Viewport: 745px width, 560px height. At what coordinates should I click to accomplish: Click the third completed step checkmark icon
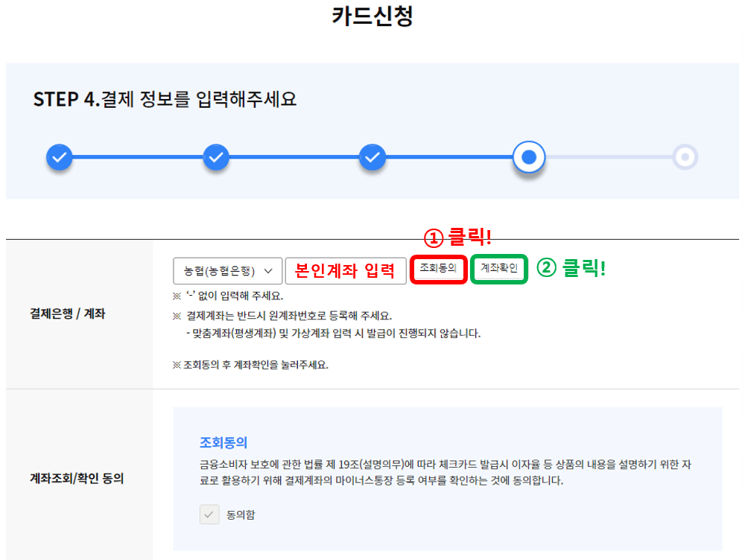point(372,157)
